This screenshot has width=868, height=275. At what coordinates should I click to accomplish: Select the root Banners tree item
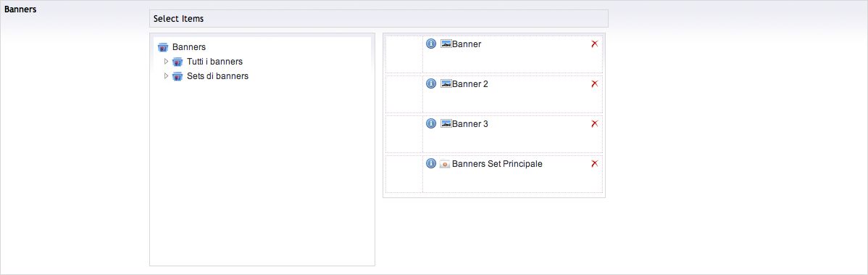click(189, 47)
